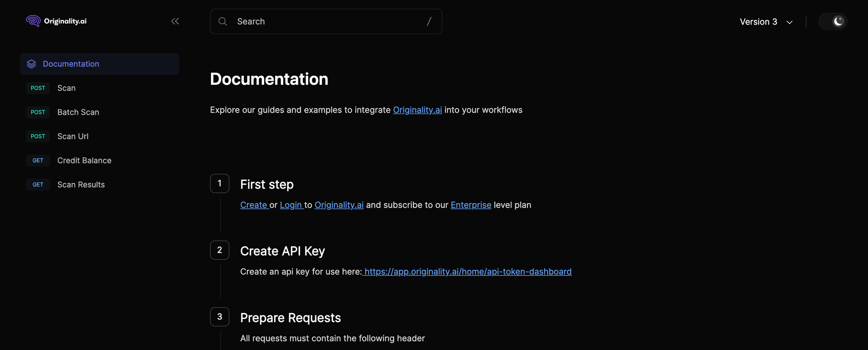Open the Version 3 dropdown

pyautogui.click(x=766, y=22)
